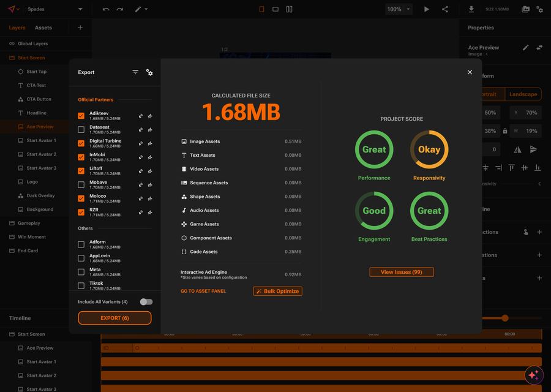Click first action icon on Adikteev row
This screenshot has width=551, height=392.
point(141,116)
